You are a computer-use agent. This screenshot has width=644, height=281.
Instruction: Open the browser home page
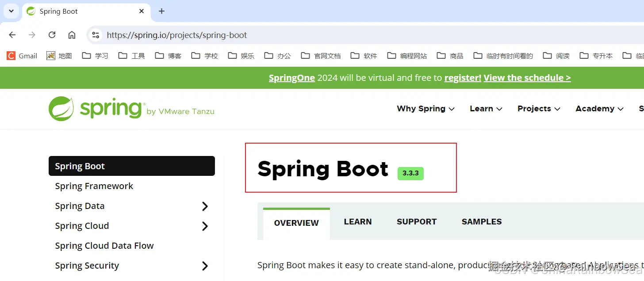tap(72, 35)
